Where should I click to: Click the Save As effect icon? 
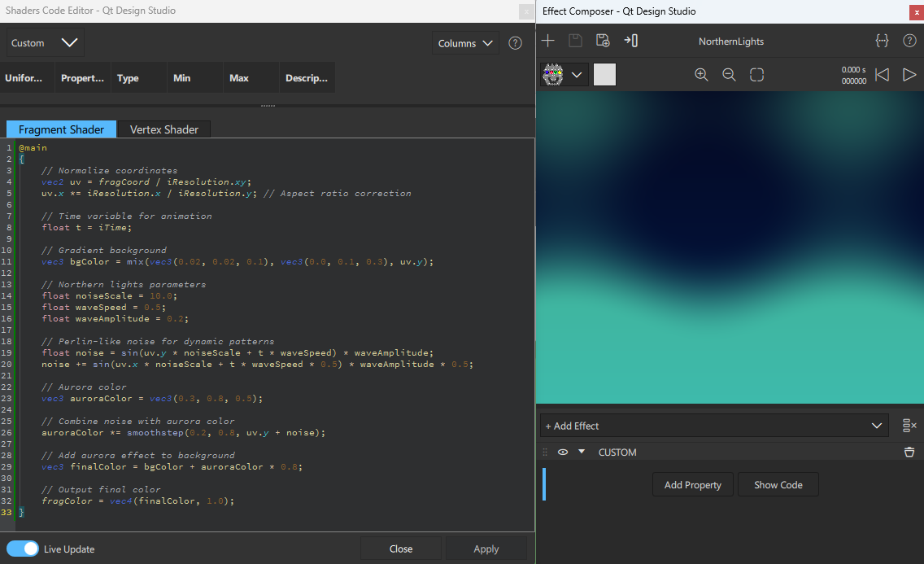click(x=604, y=41)
